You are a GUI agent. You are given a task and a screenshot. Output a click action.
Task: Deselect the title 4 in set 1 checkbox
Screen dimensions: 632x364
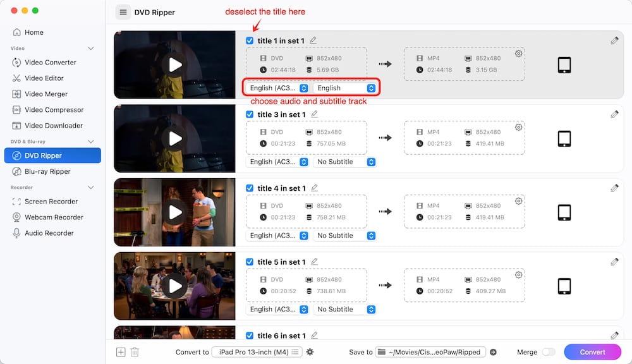click(x=250, y=188)
